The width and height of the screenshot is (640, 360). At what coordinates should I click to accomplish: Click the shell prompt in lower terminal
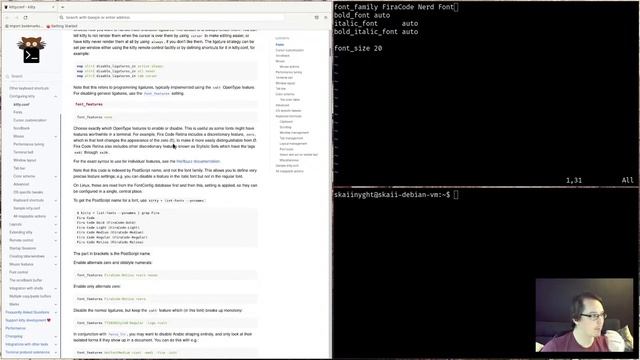pyautogui.click(x=392, y=195)
